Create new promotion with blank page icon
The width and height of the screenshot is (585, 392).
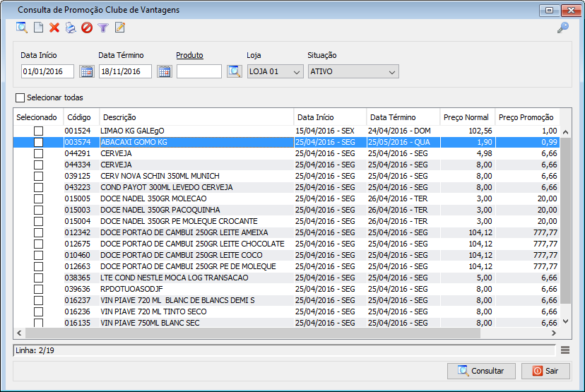[x=38, y=28]
